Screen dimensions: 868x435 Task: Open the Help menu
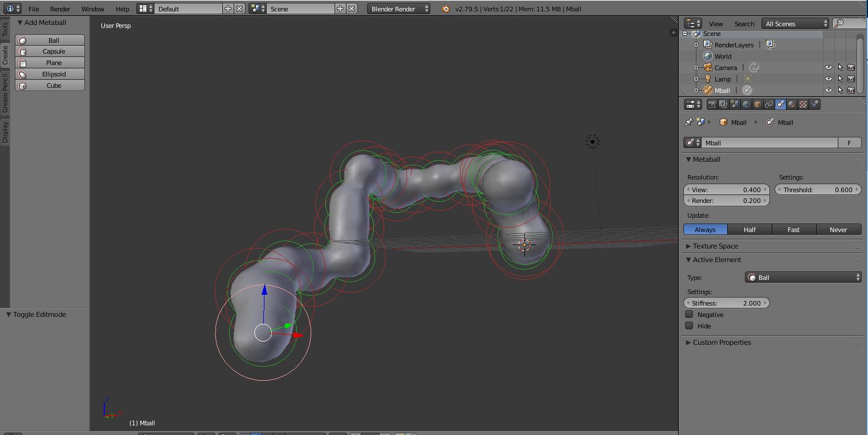coord(122,9)
